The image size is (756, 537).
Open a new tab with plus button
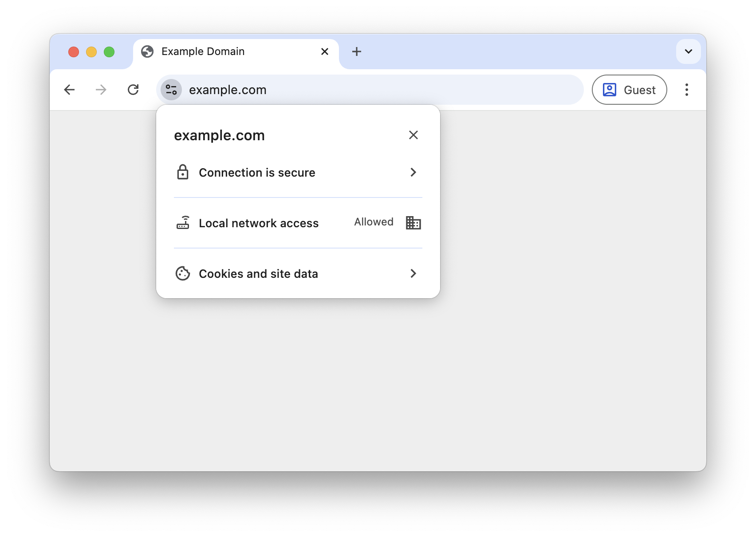[x=356, y=51]
